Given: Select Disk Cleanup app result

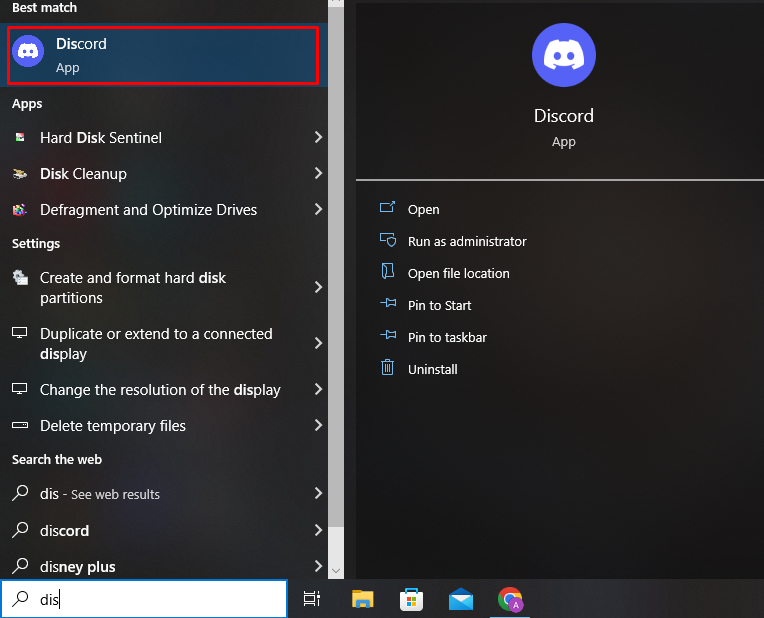Looking at the screenshot, I should click(164, 174).
